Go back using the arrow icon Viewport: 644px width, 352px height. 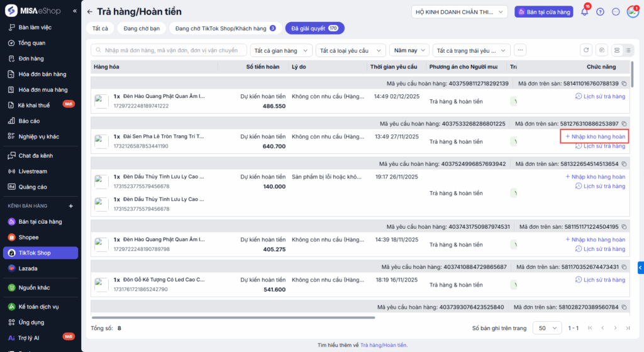[90, 12]
